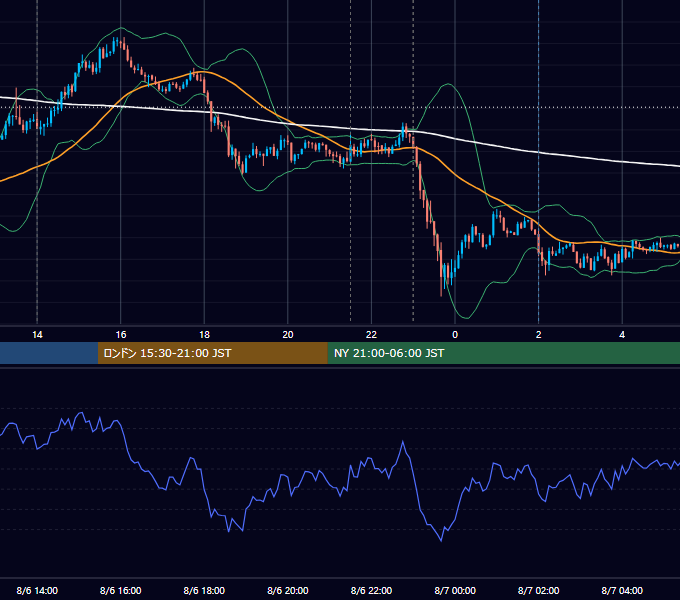Click the 8/7 02:00 date label

click(x=539, y=590)
